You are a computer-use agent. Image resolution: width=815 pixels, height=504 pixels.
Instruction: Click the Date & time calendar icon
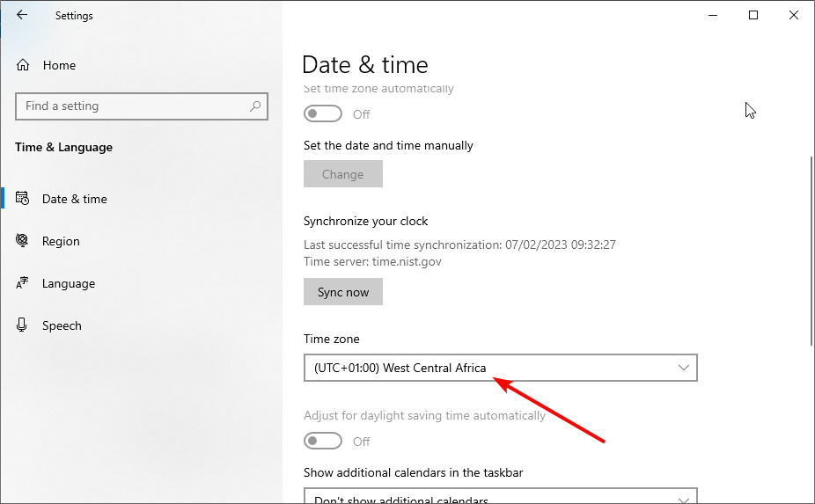click(23, 199)
